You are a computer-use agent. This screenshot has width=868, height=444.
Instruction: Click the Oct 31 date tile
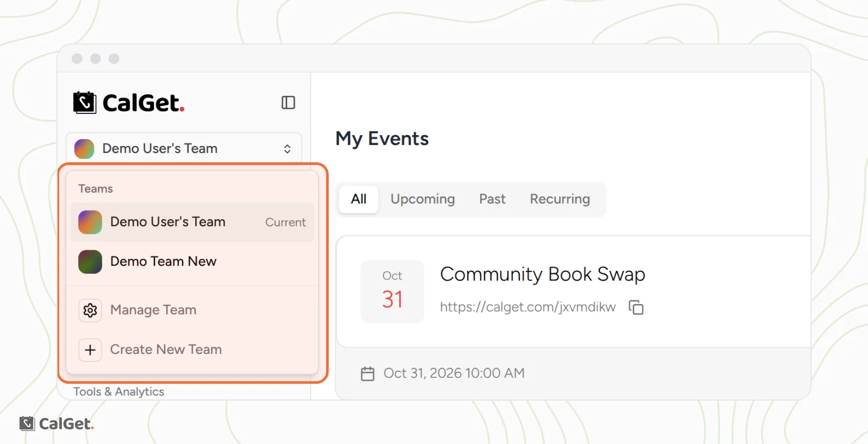coord(392,291)
